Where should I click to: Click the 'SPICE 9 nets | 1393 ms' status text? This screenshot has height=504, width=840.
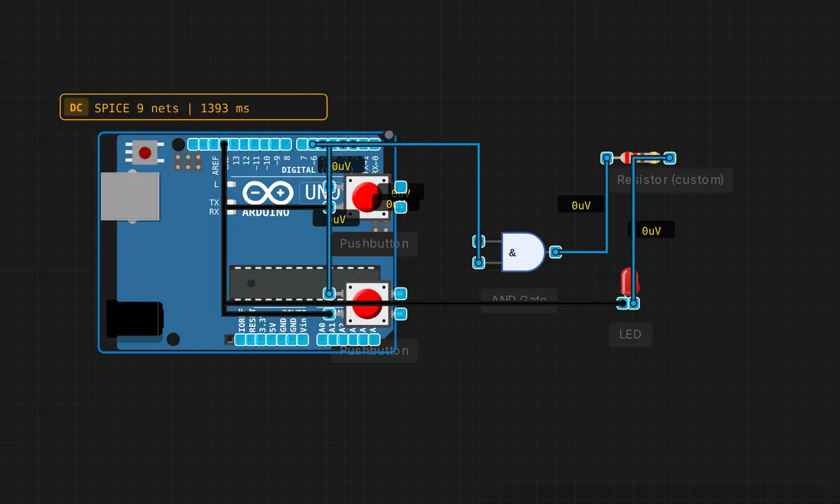172,108
